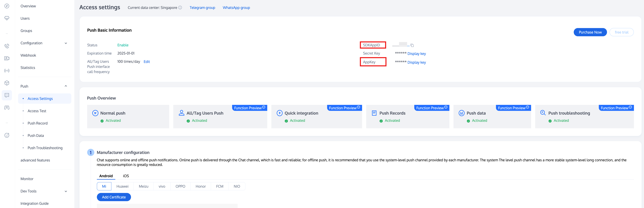Image resolution: width=644 pixels, height=208 pixels.
Task: Switch to the iOS tab
Action: coord(126,176)
